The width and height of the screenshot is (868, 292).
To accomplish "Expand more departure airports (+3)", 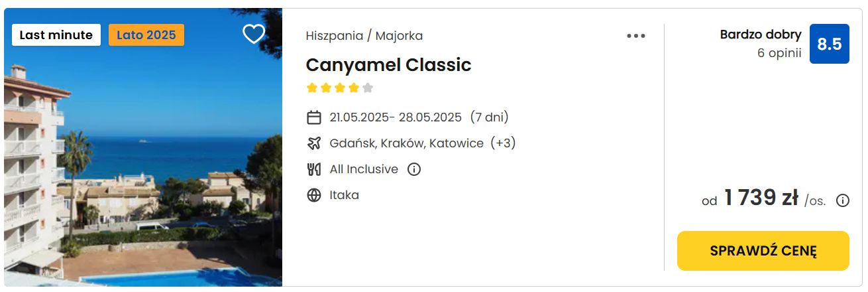I will pos(503,143).
